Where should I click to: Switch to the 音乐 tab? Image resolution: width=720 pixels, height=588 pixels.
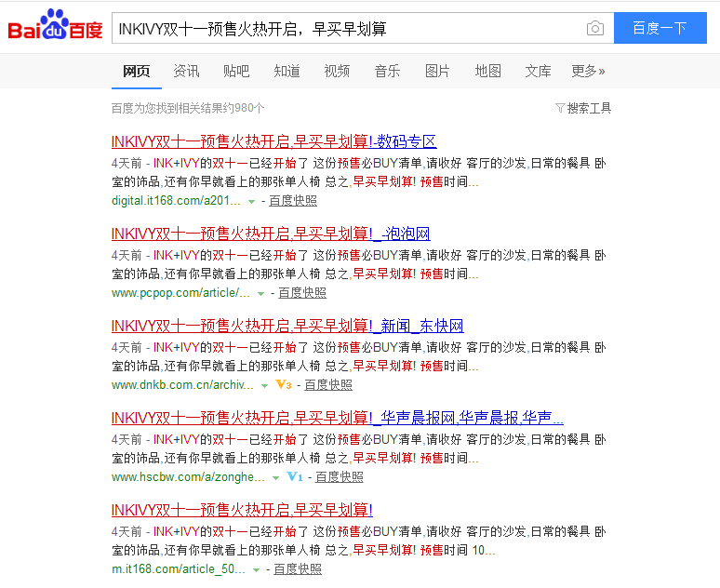(387, 72)
